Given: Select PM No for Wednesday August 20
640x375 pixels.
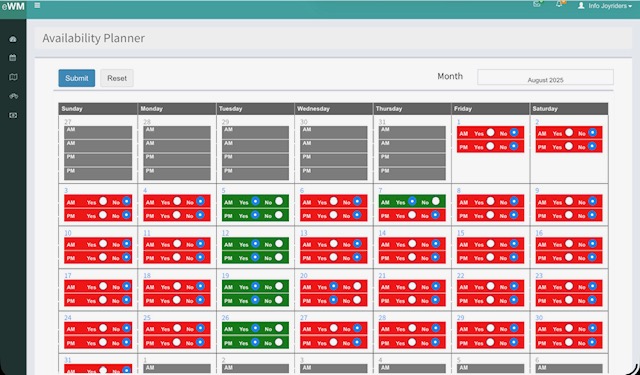Looking at the screenshot, I should click(357, 300).
